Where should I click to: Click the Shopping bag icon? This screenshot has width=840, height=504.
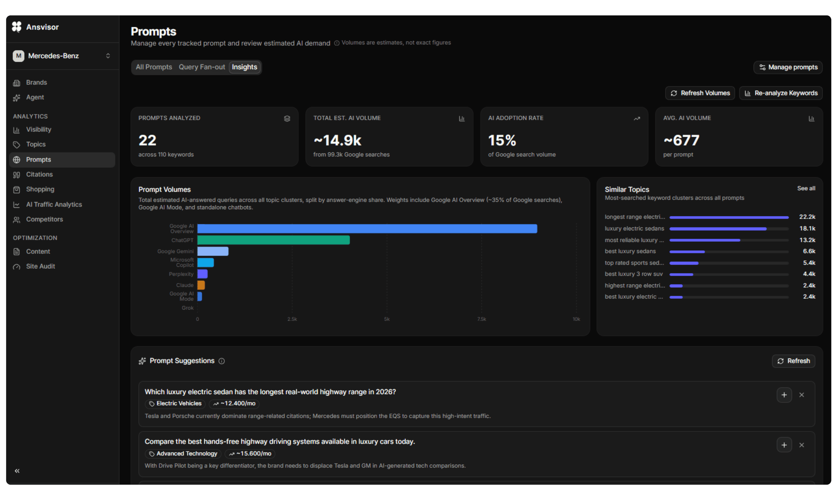(x=16, y=189)
